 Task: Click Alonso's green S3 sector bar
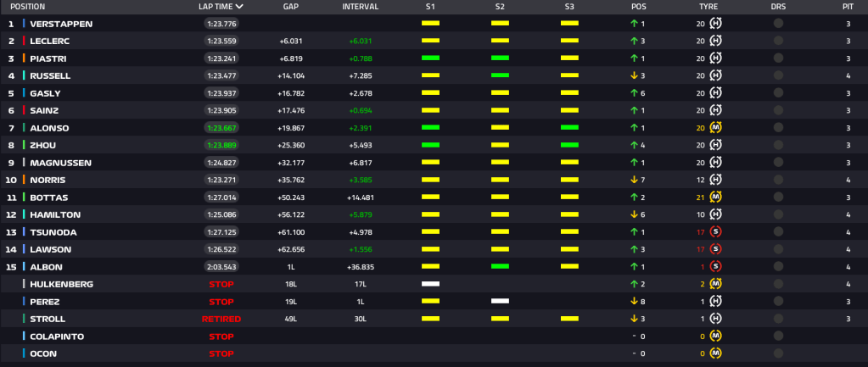click(x=569, y=127)
